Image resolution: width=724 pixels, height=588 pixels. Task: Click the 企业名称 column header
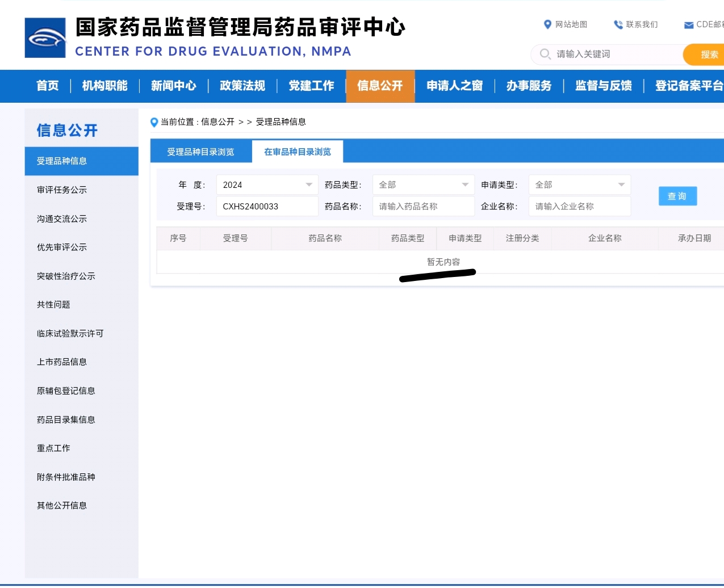point(605,238)
